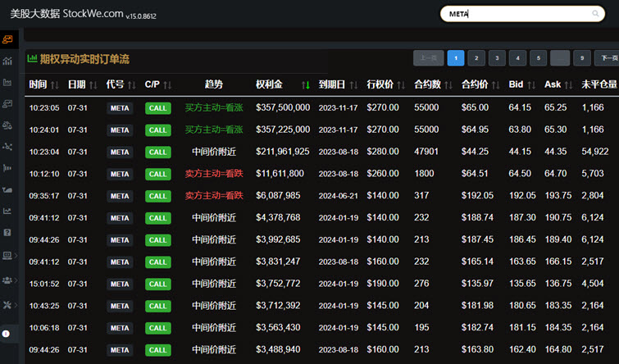This screenshot has height=364, width=619.
Task: Click CALL badge in 10:24:01 row
Action: point(158,130)
